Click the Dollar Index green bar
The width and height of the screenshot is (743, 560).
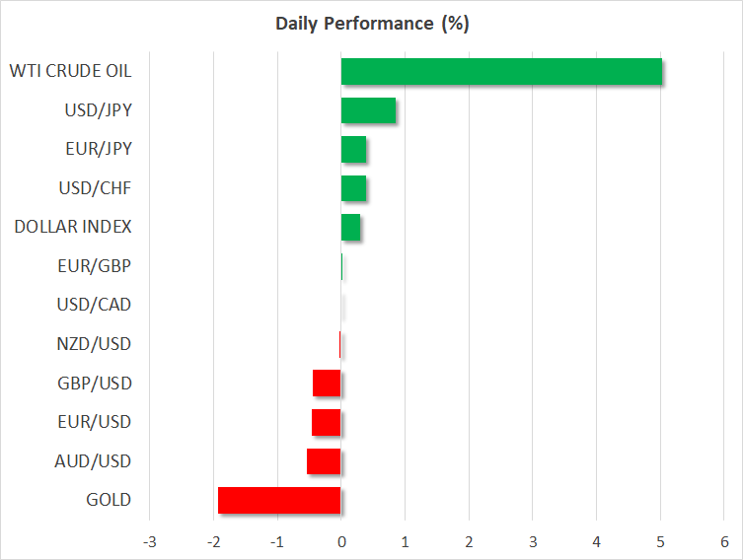click(350, 228)
